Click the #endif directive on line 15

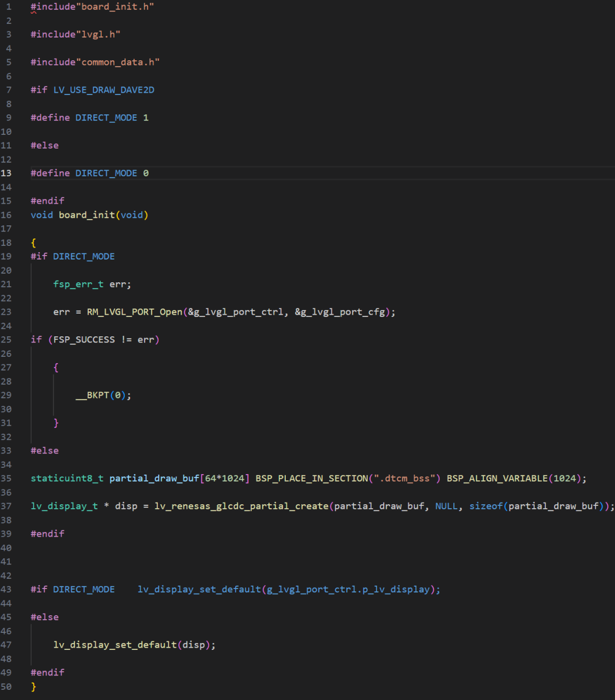point(48,201)
